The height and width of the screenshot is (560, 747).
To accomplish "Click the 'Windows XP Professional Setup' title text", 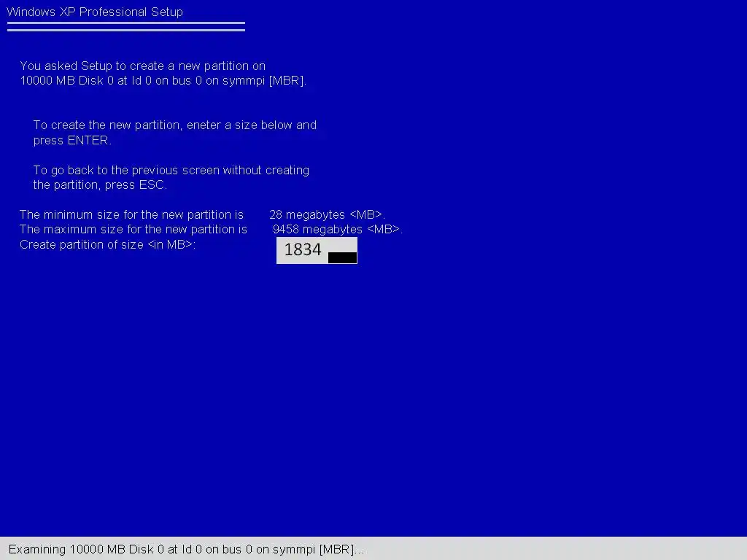I will pyautogui.click(x=95, y=12).
